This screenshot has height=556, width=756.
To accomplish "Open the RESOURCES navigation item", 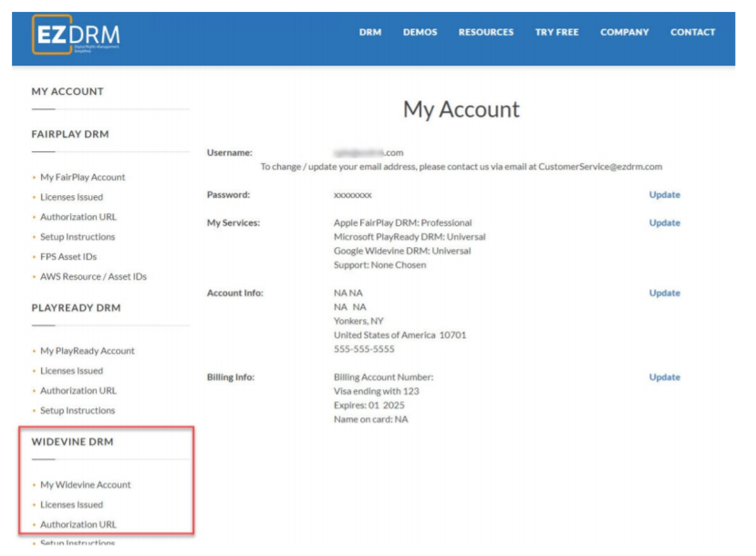I will 486,32.
